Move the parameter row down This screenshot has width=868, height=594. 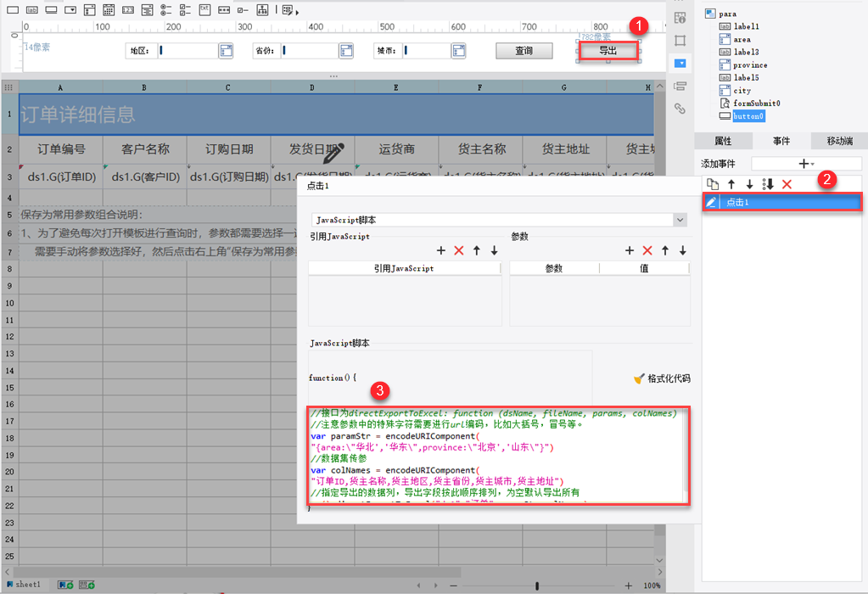coord(683,251)
